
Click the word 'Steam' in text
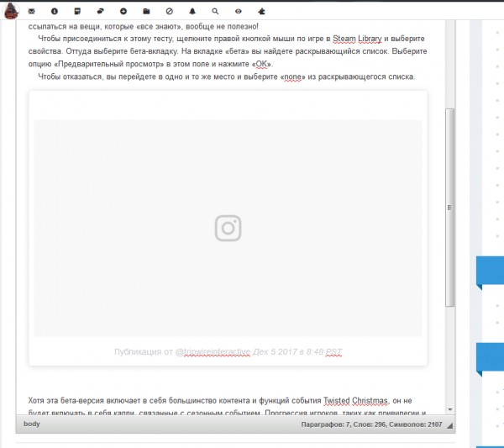(344, 39)
